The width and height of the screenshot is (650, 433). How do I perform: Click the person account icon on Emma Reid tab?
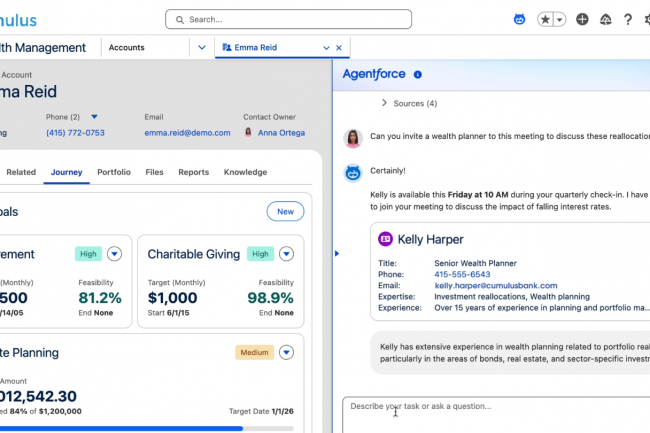pos(226,47)
